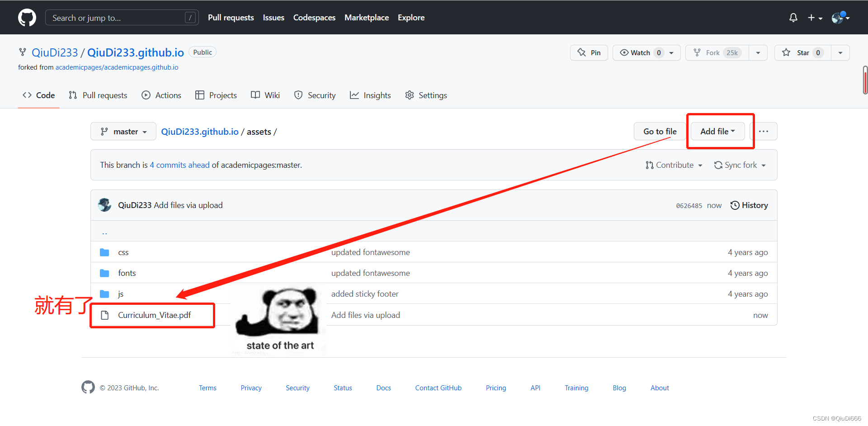Fork this repository
Image resolution: width=868 pixels, height=426 pixels.
717,52
